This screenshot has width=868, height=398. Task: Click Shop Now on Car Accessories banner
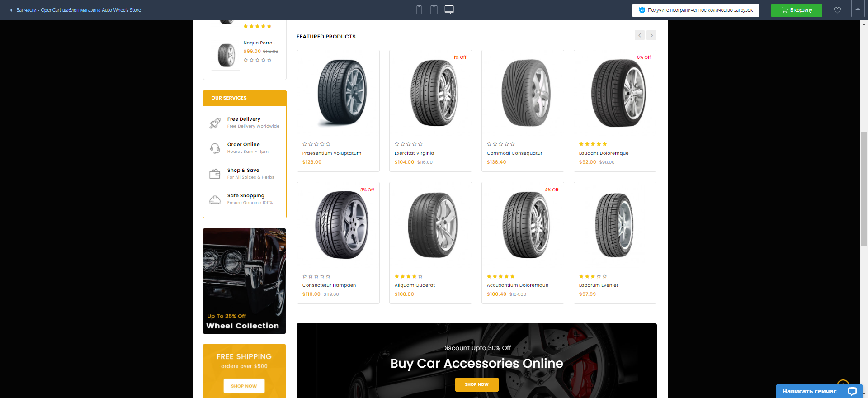click(x=476, y=384)
